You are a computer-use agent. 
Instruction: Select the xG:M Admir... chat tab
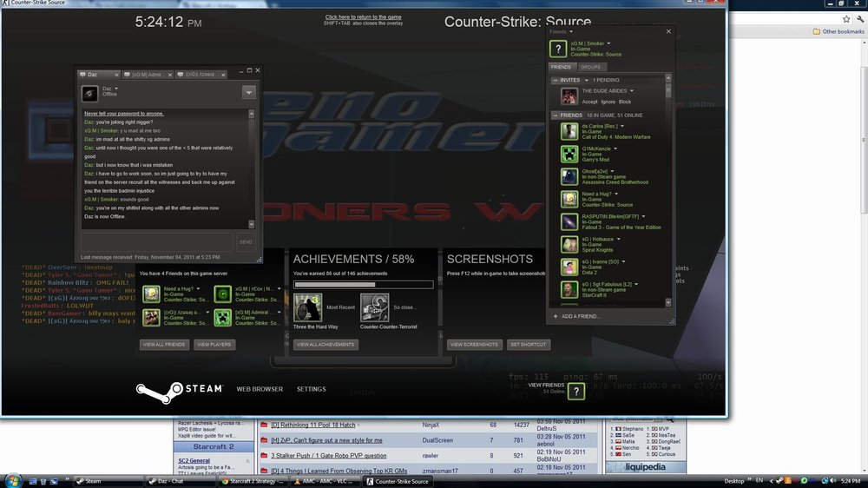pos(147,75)
